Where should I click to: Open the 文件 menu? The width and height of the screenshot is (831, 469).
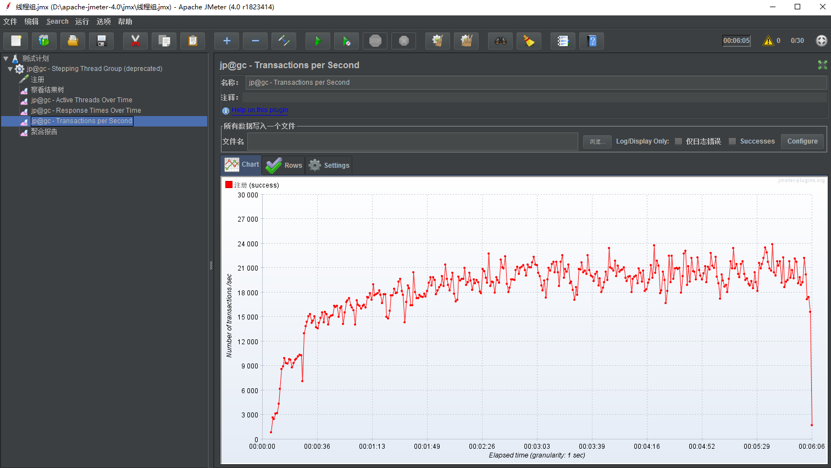click(10, 22)
